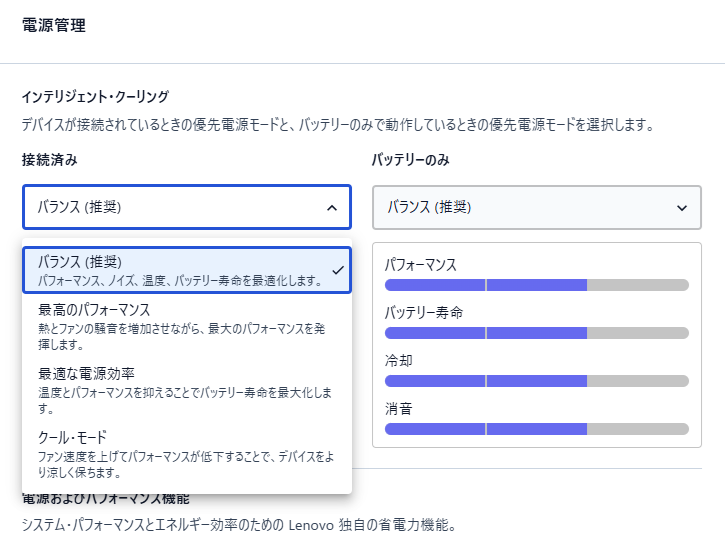Click the 接続済み combo box field
The width and height of the screenshot is (725, 540).
pyautogui.click(x=187, y=207)
